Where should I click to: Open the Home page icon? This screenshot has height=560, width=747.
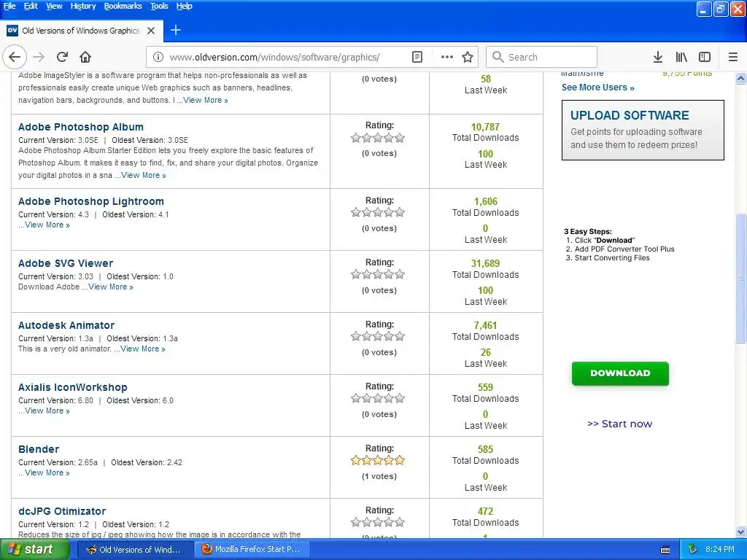[x=85, y=57]
